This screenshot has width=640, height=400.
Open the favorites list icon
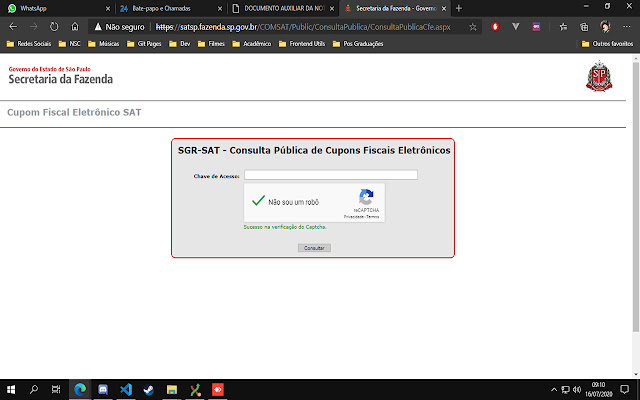click(563, 27)
